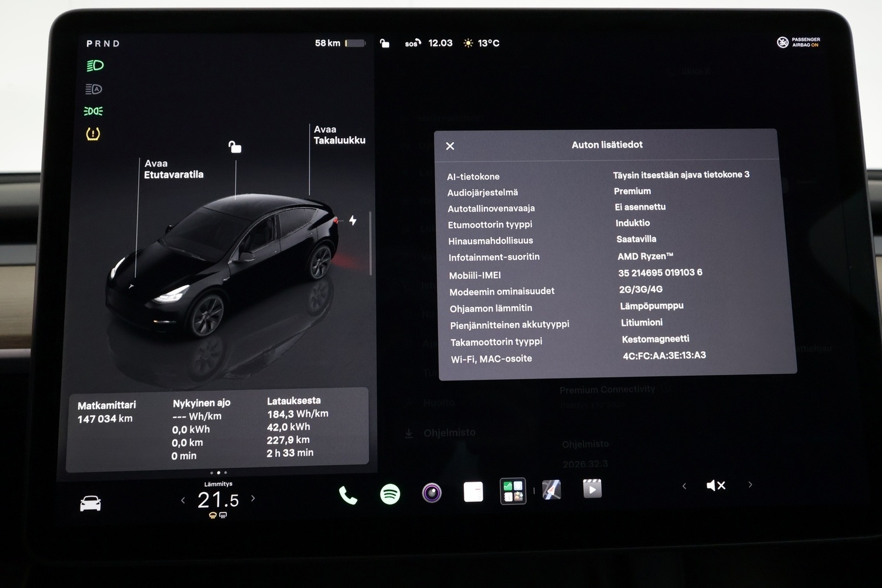This screenshot has height=588, width=882.
Task: Tap the Etumoottorin tyyppi row label
Action: pos(490,225)
